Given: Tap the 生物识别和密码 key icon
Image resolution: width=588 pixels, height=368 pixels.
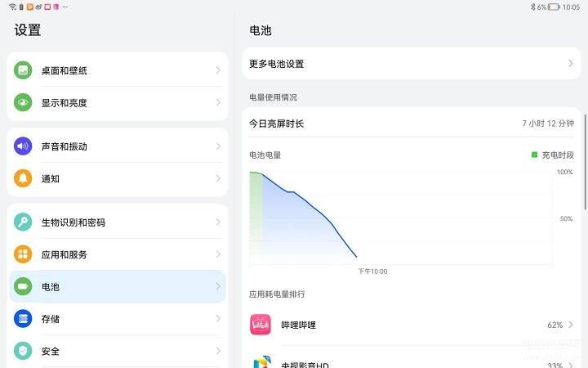Looking at the screenshot, I should (23, 222).
